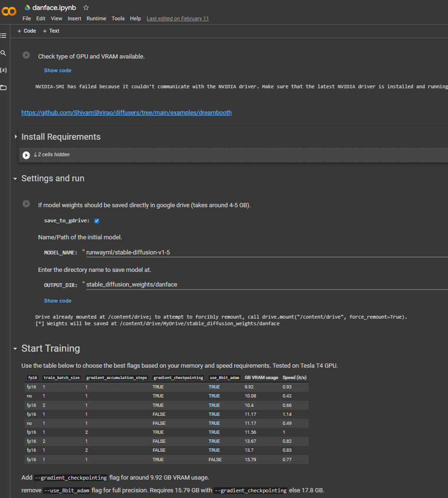Run the hidden Install Requirements cells
This screenshot has width=448, height=498.
tap(26, 155)
